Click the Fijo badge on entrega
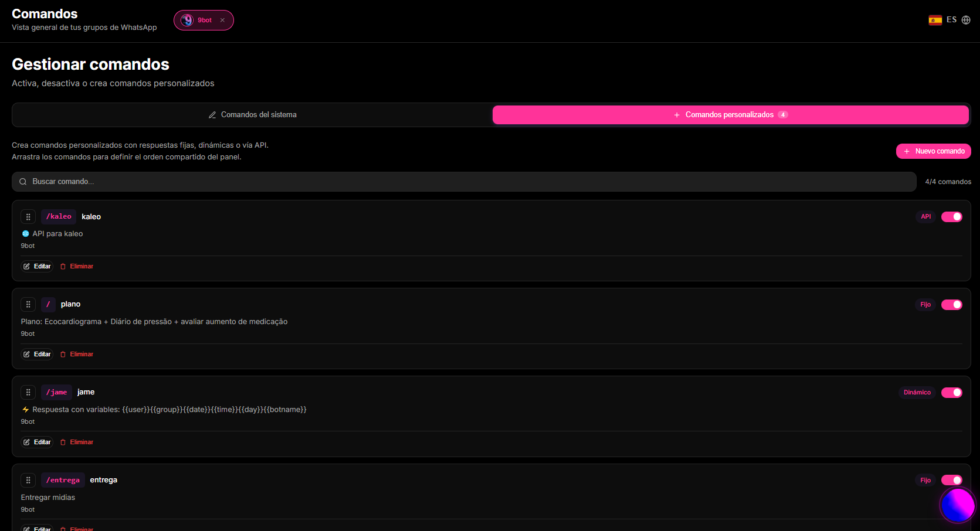 tap(925, 481)
